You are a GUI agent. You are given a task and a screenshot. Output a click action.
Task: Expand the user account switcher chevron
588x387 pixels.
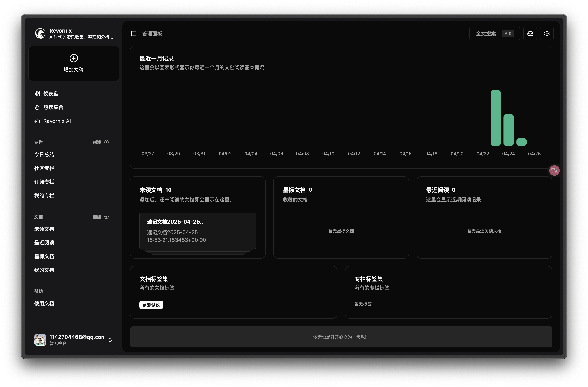click(110, 340)
